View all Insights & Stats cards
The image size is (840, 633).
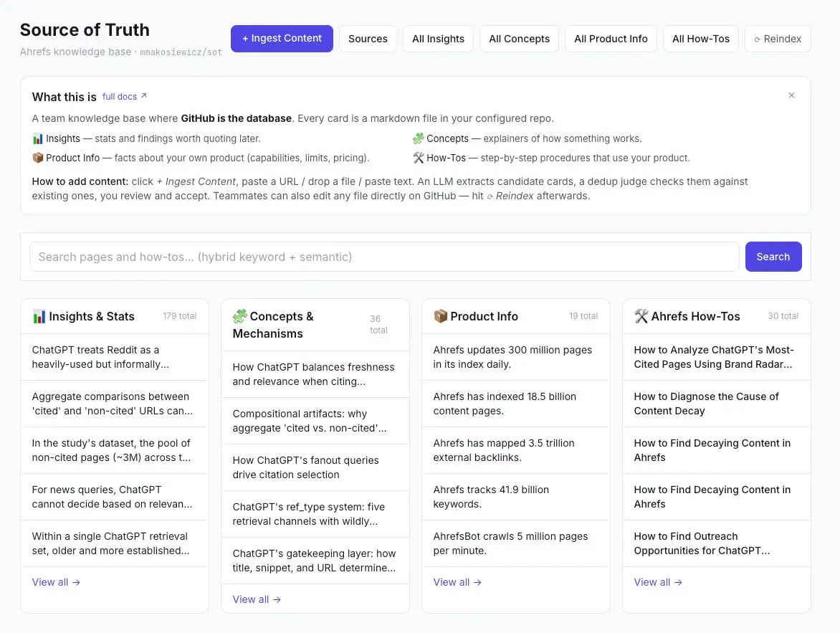(56, 582)
